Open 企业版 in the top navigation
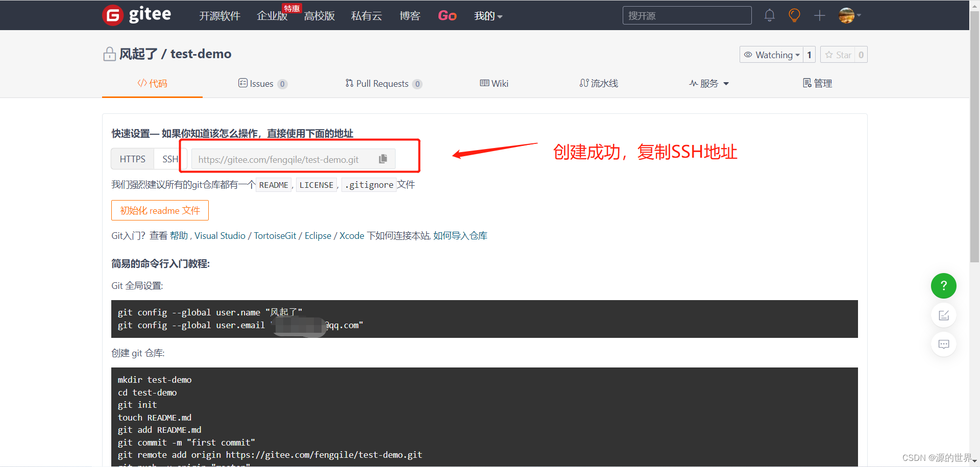980x467 pixels. (x=272, y=16)
